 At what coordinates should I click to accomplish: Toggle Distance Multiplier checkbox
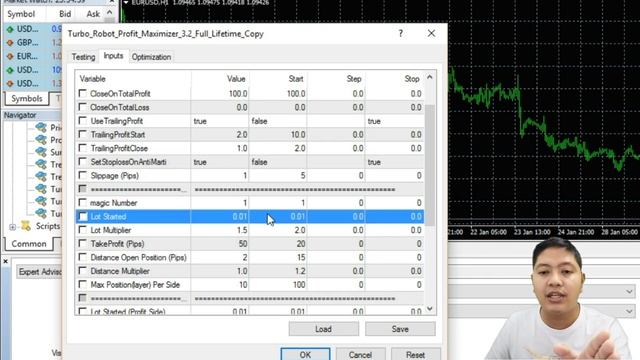[82, 271]
